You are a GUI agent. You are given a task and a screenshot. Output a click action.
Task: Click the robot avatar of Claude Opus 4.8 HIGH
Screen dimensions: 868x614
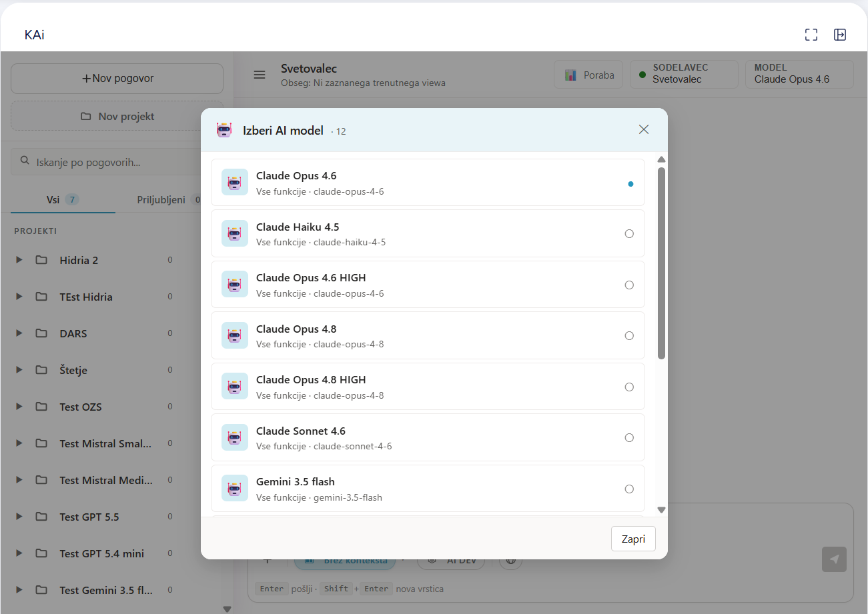click(x=234, y=387)
